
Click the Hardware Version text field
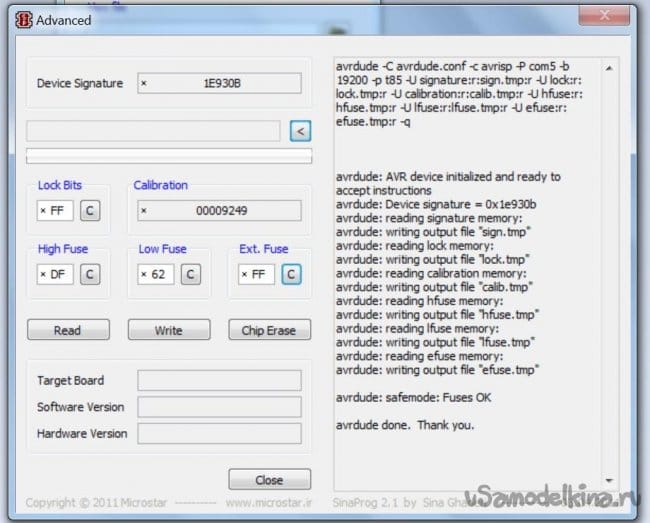coord(219,434)
